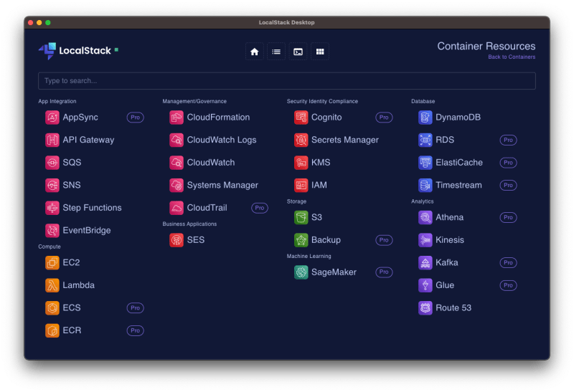The width and height of the screenshot is (574, 392).
Task: Click the Pro badge next to ElastiCache
Action: (x=508, y=163)
